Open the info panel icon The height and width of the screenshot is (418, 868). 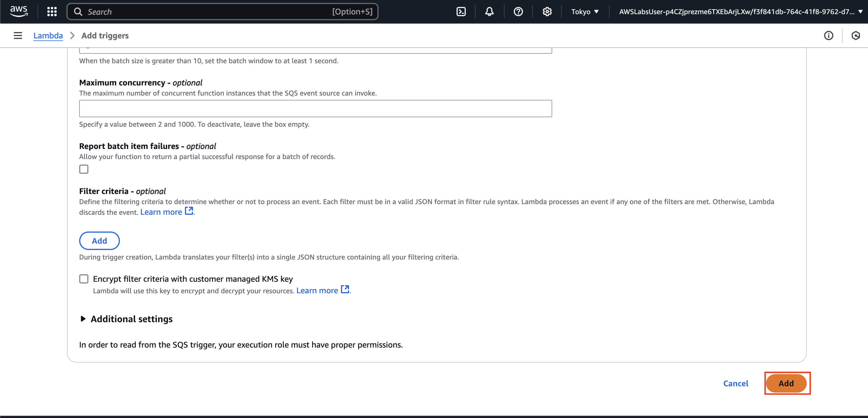[x=828, y=35]
